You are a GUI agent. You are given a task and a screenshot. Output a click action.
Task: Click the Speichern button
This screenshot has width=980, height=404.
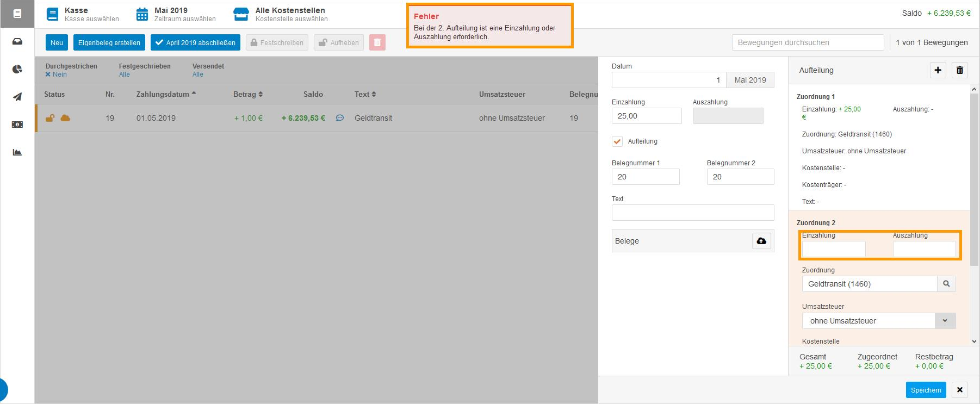coord(926,390)
